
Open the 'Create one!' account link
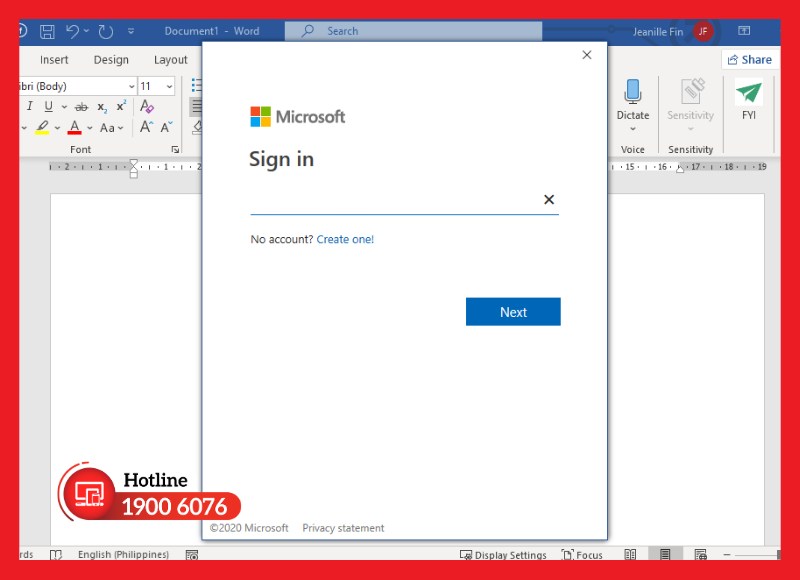pyautogui.click(x=345, y=239)
